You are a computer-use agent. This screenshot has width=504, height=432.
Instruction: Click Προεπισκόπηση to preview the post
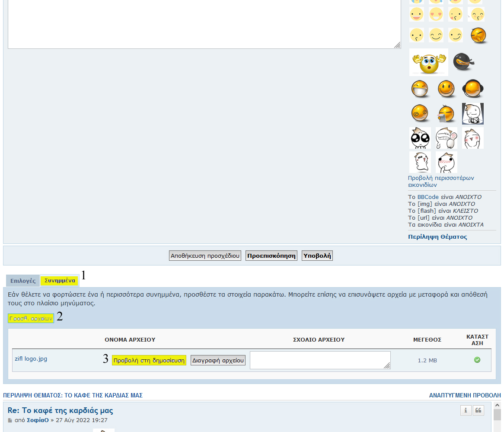[x=271, y=256]
